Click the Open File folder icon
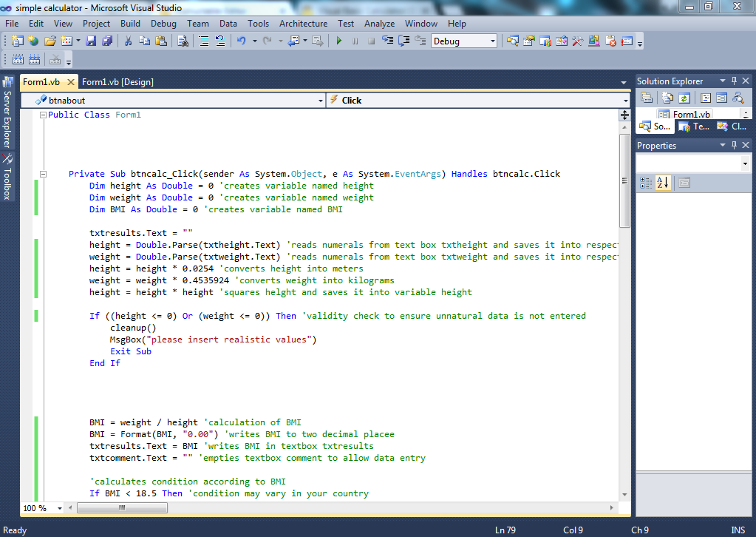The height and width of the screenshot is (537, 756). [x=50, y=41]
